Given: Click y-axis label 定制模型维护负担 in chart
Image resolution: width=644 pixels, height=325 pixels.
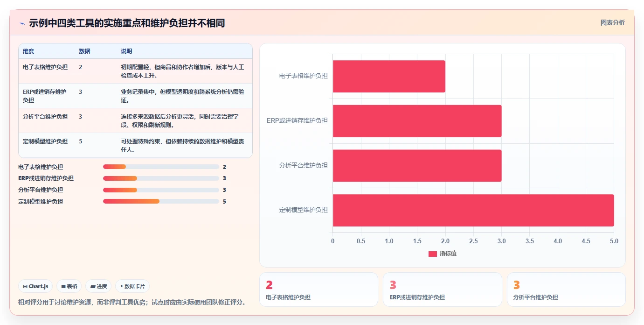Looking at the screenshot, I should 304,210.
